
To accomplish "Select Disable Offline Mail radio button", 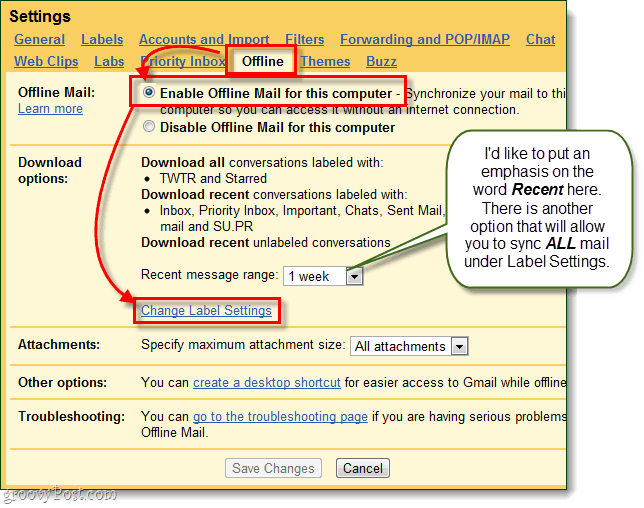I will click(149, 126).
